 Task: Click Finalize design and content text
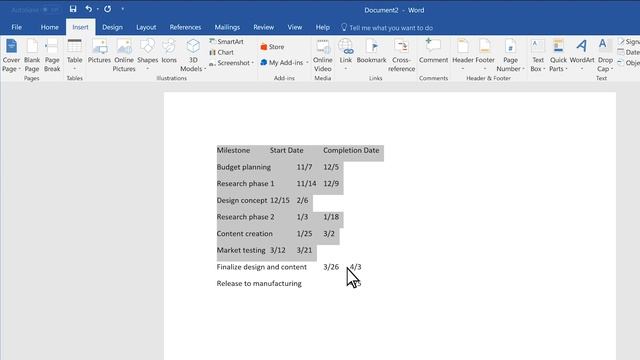pyautogui.click(x=262, y=267)
